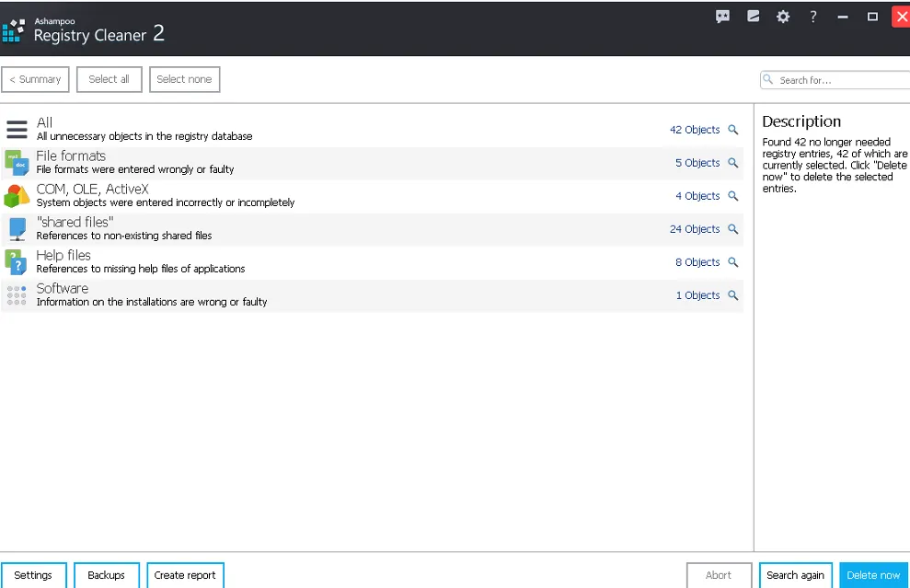The width and height of the screenshot is (910, 588).
Task: Select the COM, OLE, ActiveX category icon
Action: [x=17, y=195]
